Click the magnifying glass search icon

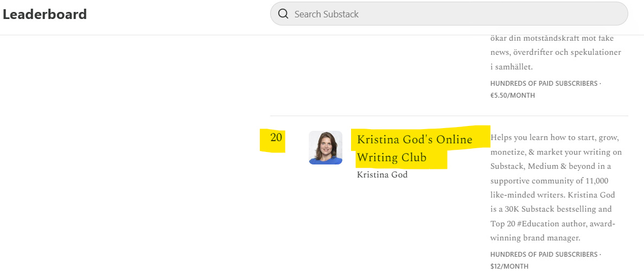pos(283,14)
